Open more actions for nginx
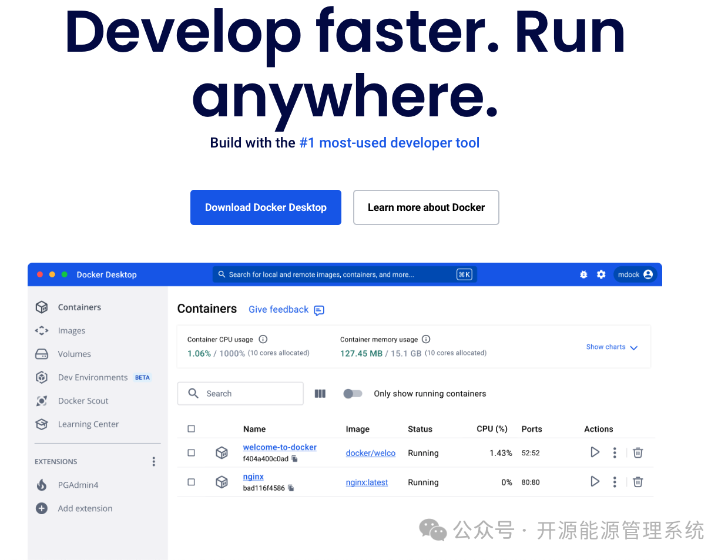Image resolution: width=728 pixels, height=560 pixels. click(x=615, y=482)
